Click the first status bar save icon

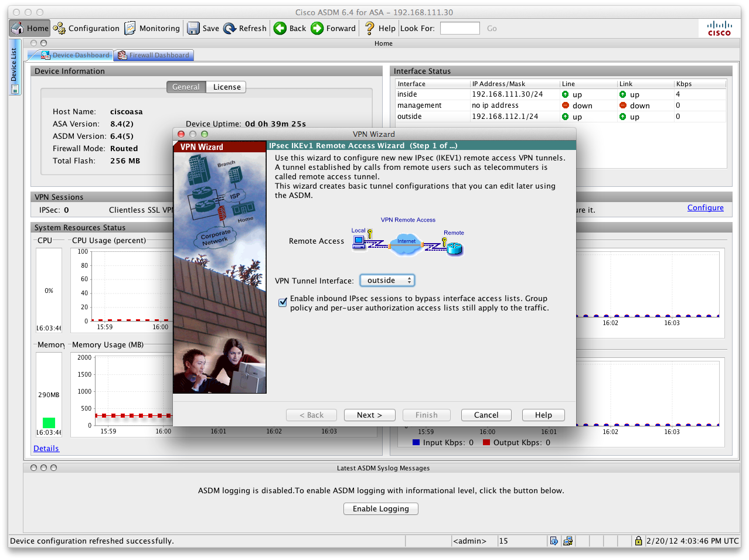click(554, 541)
